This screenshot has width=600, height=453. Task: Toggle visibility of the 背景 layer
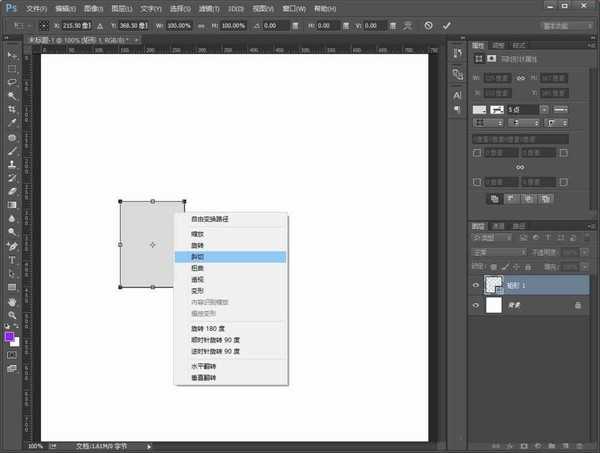tap(474, 307)
